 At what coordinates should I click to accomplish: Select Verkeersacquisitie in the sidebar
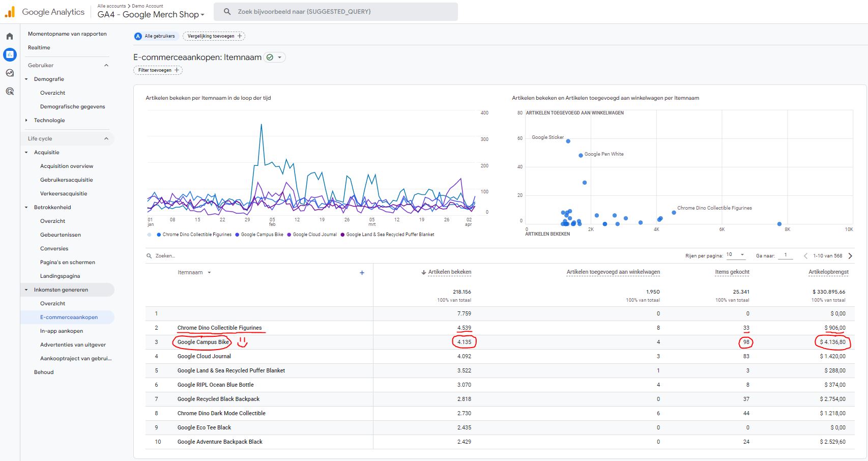pyautogui.click(x=64, y=193)
